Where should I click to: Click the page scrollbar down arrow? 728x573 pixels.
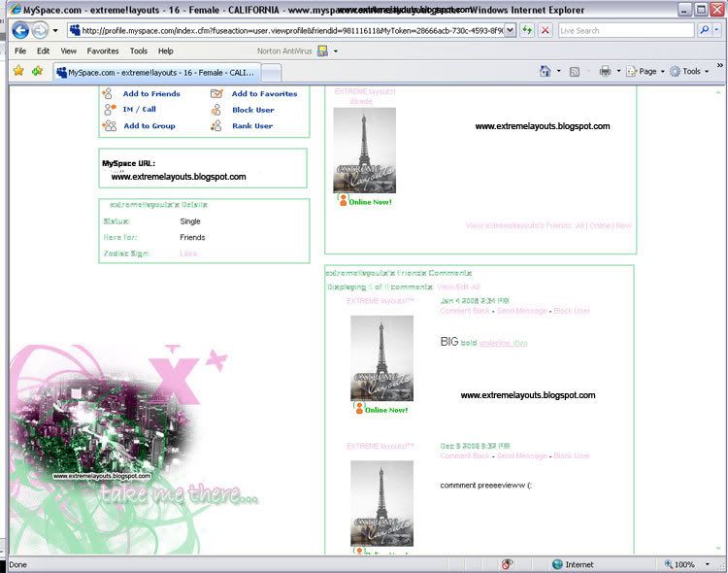(718, 550)
